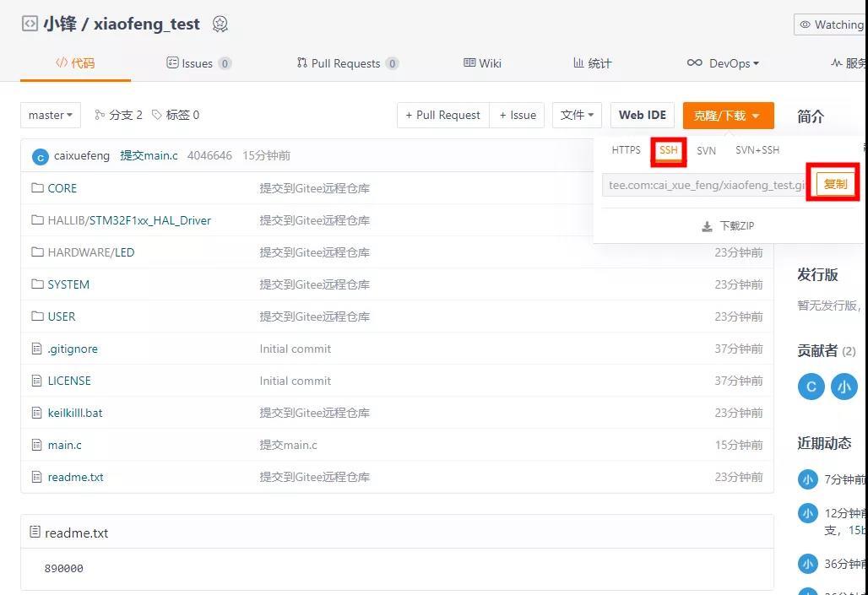The width and height of the screenshot is (868, 595).
Task: Switch to the Issues tab
Action: 198,63
